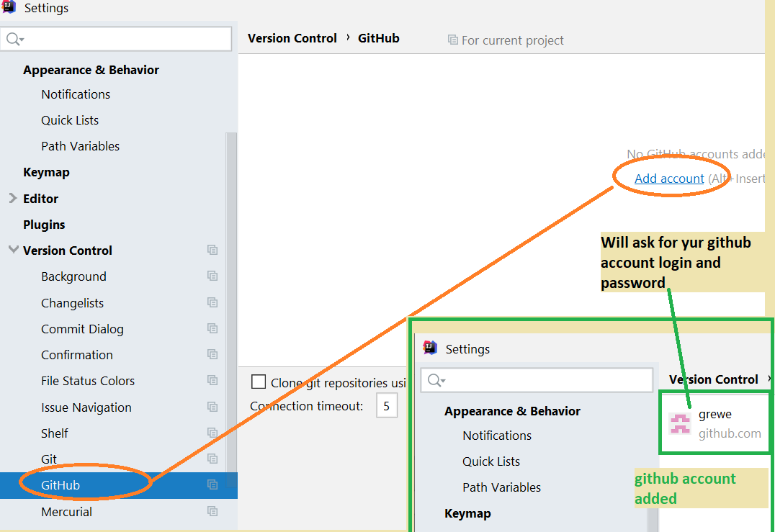Image resolution: width=775 pixels, height=532 pixels.
Task: Click the grewe GitHub account avatar
Action: tap(680, 423)
